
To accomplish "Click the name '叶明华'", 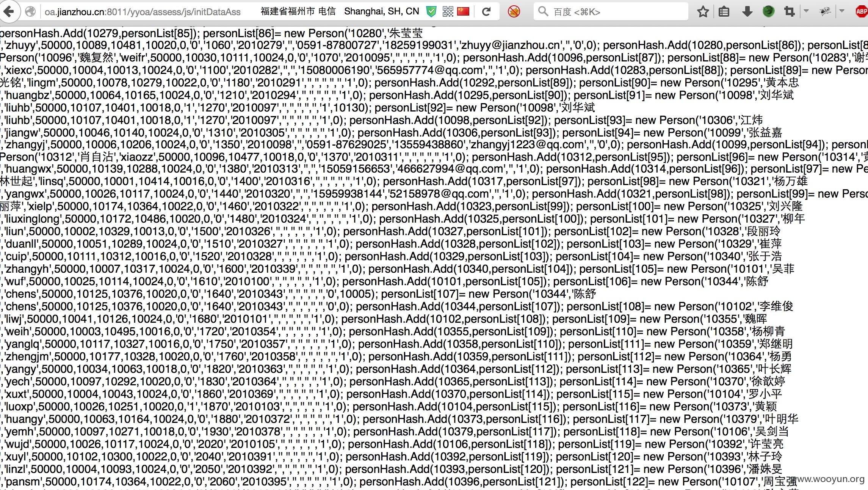I will pyautogui.click(x=782, y=419).
